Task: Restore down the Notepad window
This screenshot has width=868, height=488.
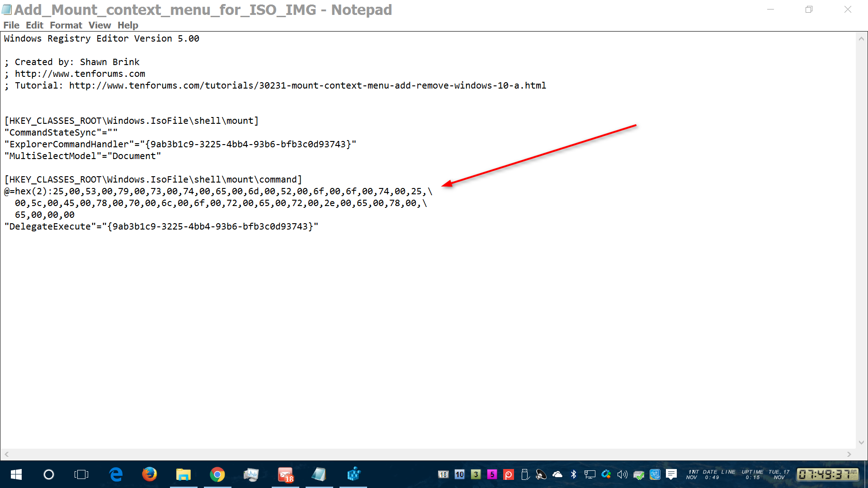Action: point(809,9)
